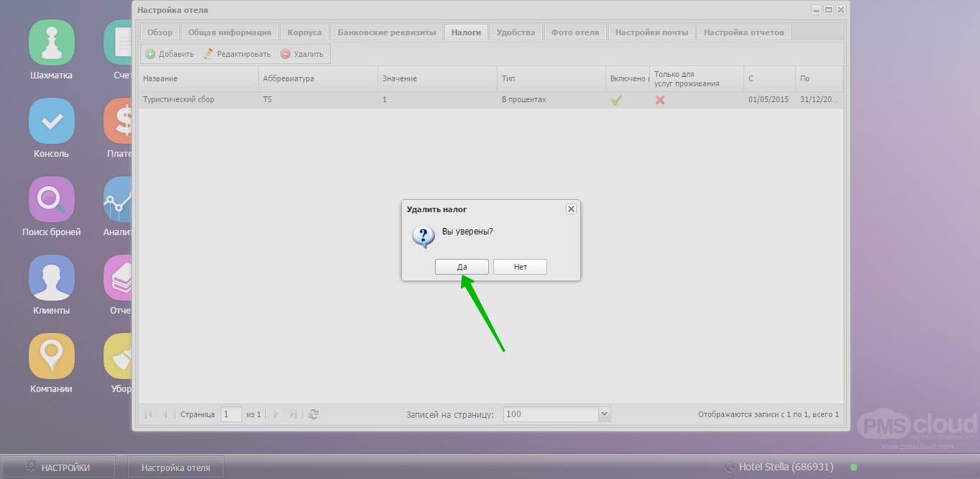Switch to the Удобства tab
The width and height of the screenshot is (980, 479).
point(516,32)
